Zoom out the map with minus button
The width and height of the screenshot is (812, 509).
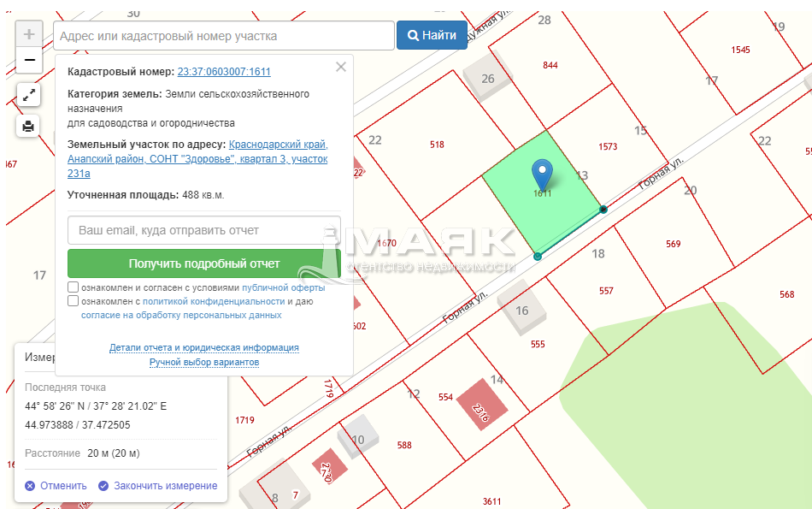tap(29, 61)
